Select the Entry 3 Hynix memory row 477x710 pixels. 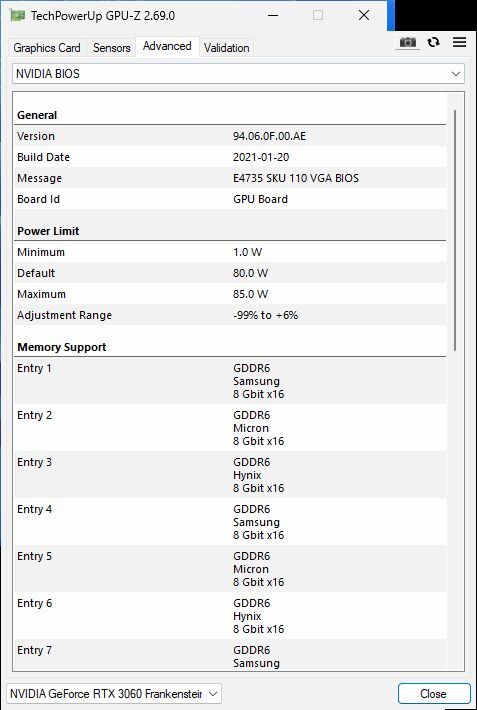pos(230,475)
